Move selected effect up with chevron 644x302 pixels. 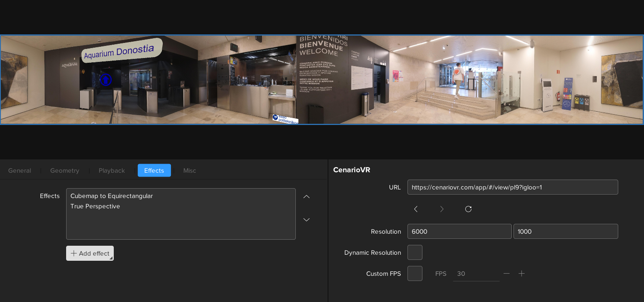[x=307, y=197]
